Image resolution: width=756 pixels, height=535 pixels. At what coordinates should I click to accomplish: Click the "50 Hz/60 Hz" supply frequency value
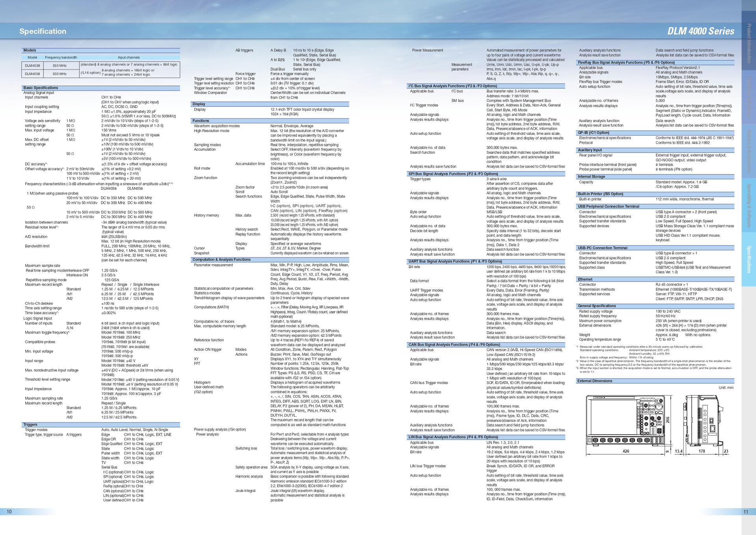point(666,316)
